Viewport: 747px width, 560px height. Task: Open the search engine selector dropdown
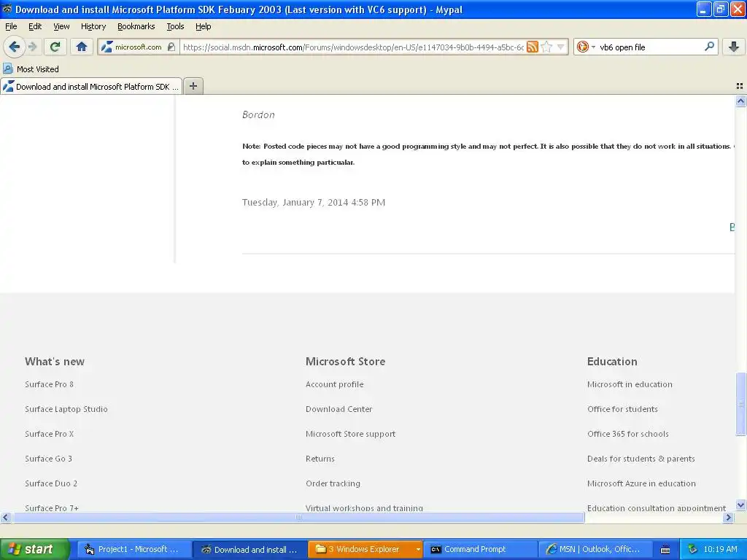(x=586, y=47)
